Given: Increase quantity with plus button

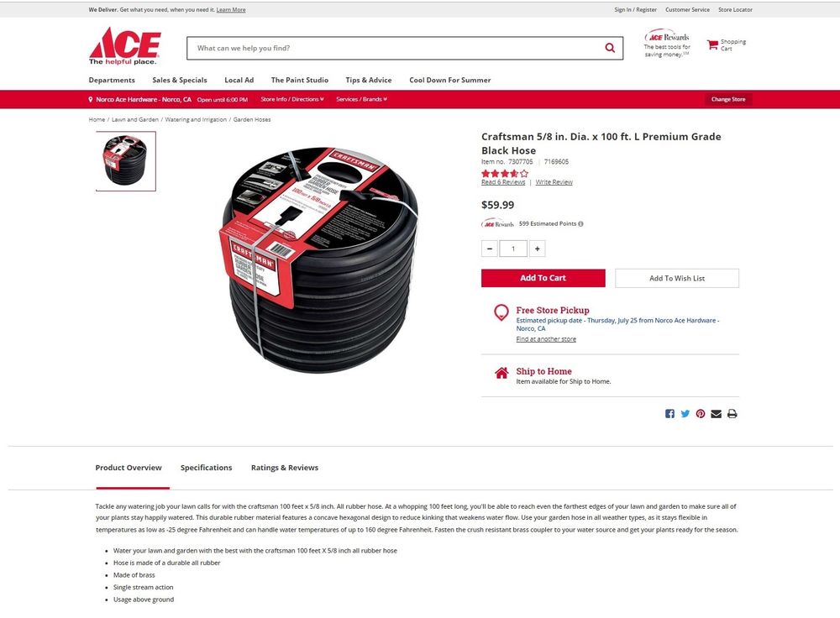Looking at the screenshot, I should (x=538, y=249).
